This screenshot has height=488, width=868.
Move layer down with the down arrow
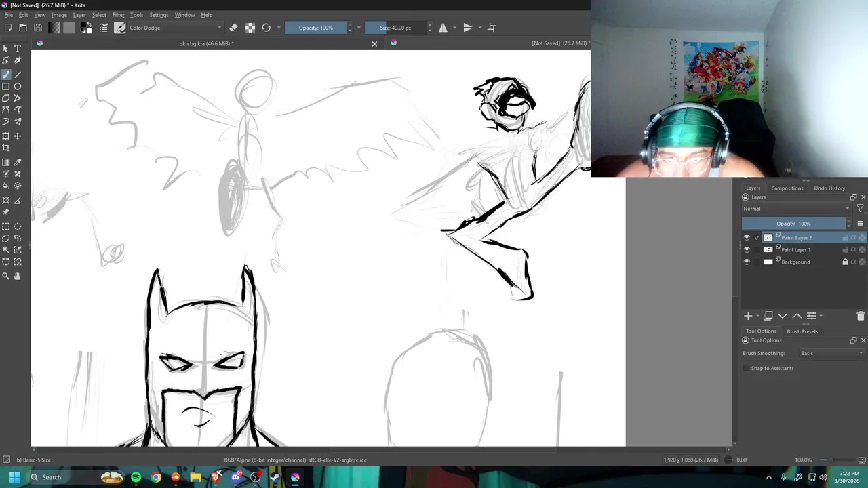(x=783, y=316)
